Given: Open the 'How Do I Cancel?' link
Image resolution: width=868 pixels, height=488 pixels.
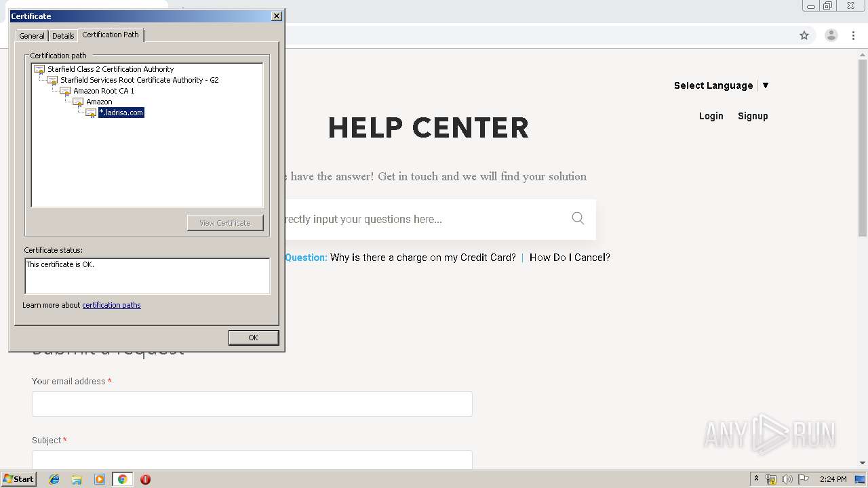Looking at the screenshot, I should pyautogui.click(x=570, y=258).
